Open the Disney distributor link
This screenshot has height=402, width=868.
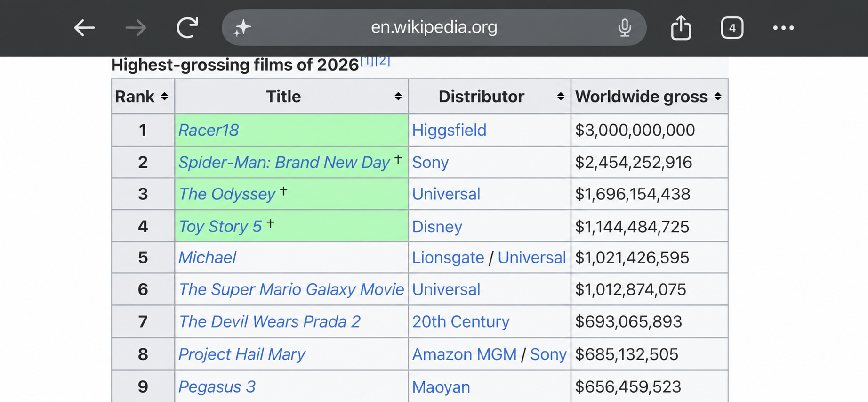[437, 227]
